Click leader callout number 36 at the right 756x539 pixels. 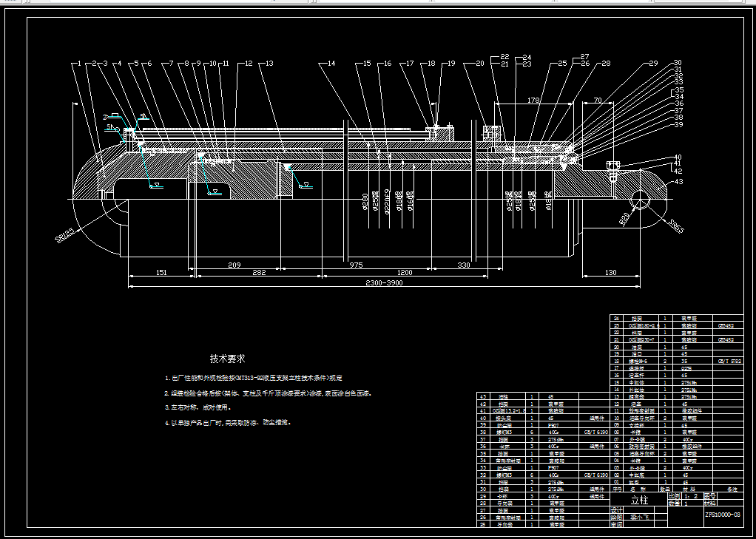(679, 104)
